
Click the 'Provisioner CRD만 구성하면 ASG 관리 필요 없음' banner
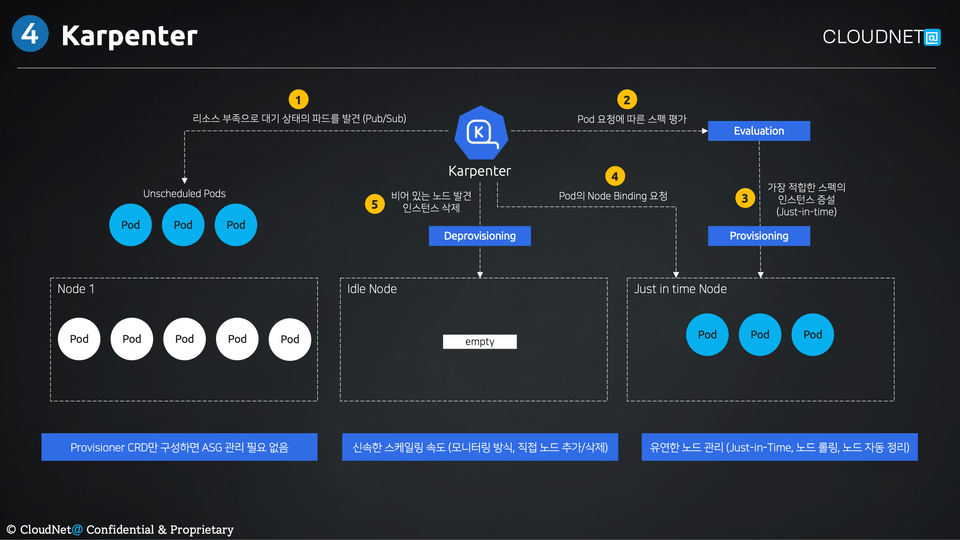(179, 447)
